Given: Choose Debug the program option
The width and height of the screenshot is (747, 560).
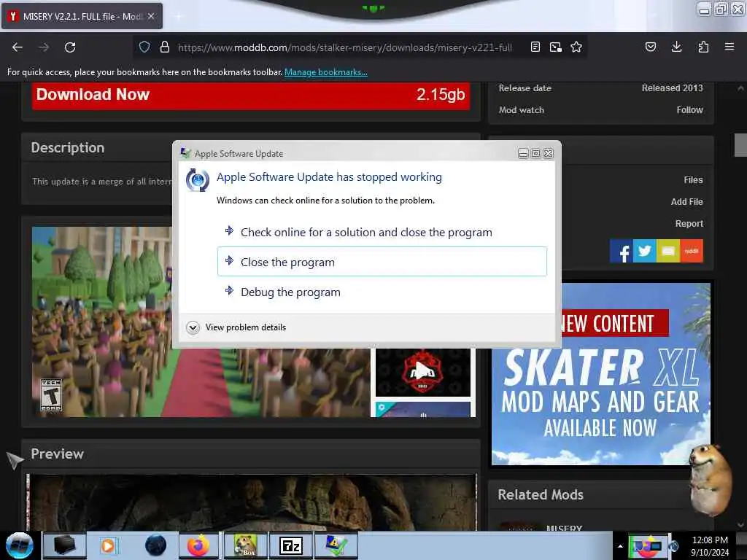Looking at the screenshot, I should pos(382,292).
